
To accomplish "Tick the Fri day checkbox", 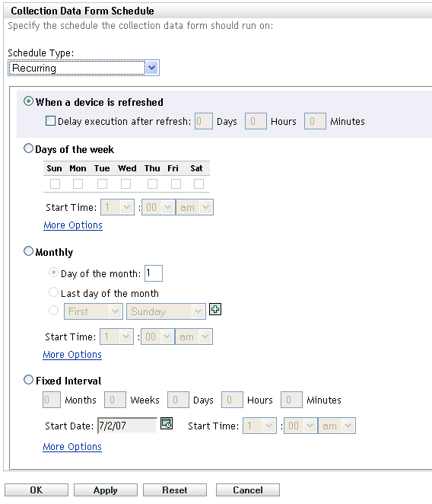I will (176, 183).
